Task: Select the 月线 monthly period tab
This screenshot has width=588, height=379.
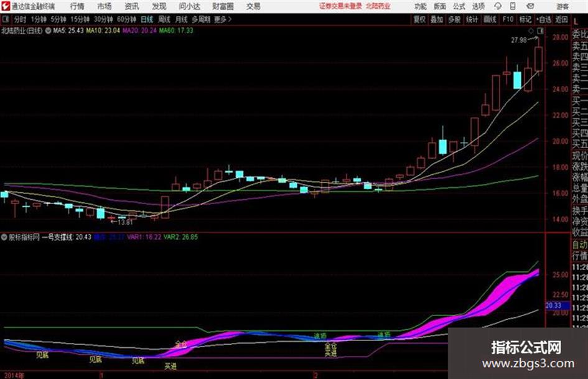Action: coord(181,19)
